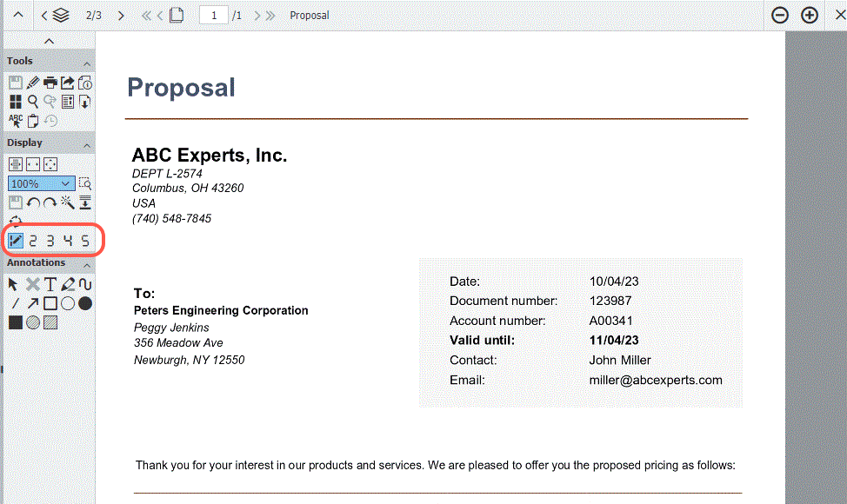Click the zoom in plus button
Viewport: 847px width, 504px height.
point(810,16)
